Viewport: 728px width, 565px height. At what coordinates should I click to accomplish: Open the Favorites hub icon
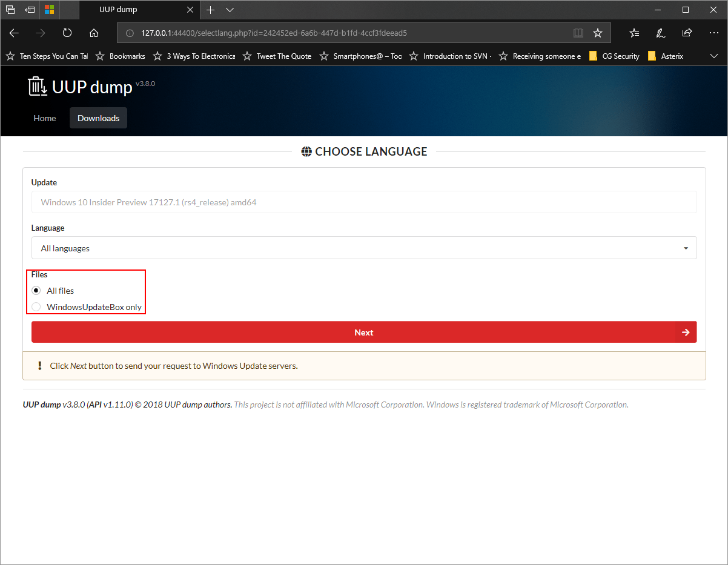coord(634,33)
